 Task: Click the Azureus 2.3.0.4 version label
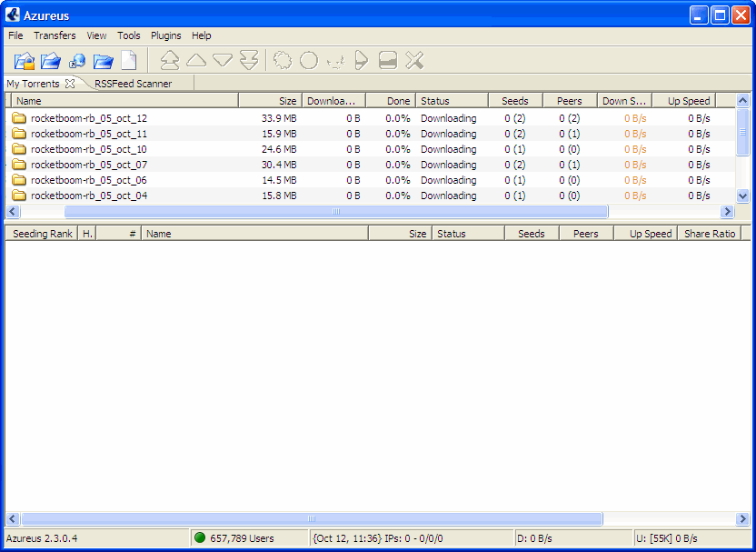click(42, 538)
